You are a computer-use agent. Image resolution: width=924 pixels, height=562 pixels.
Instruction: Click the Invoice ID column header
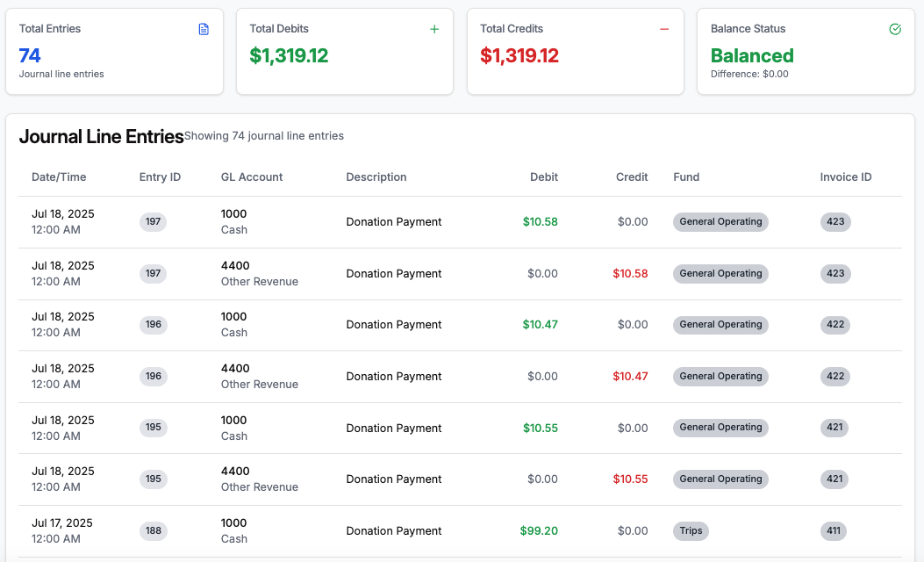(846, 177)
